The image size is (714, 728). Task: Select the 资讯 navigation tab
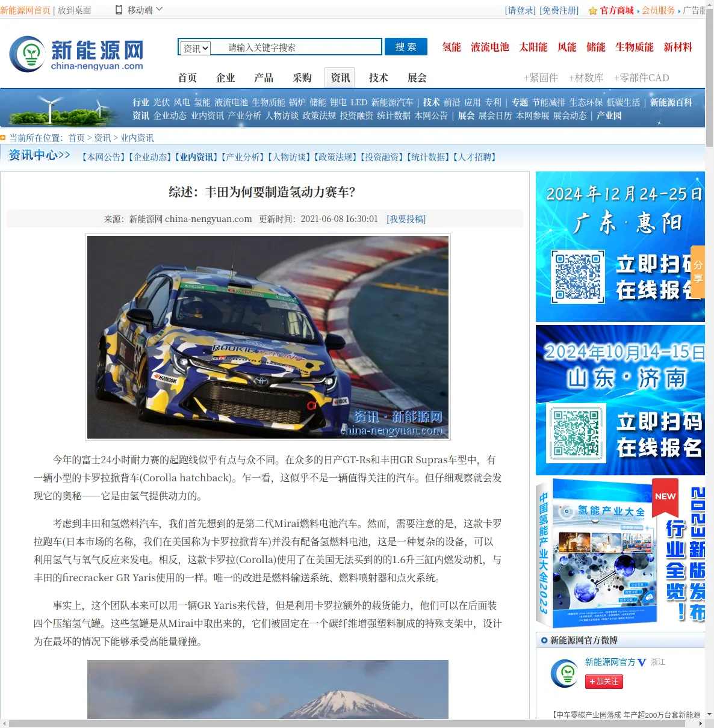340,78
